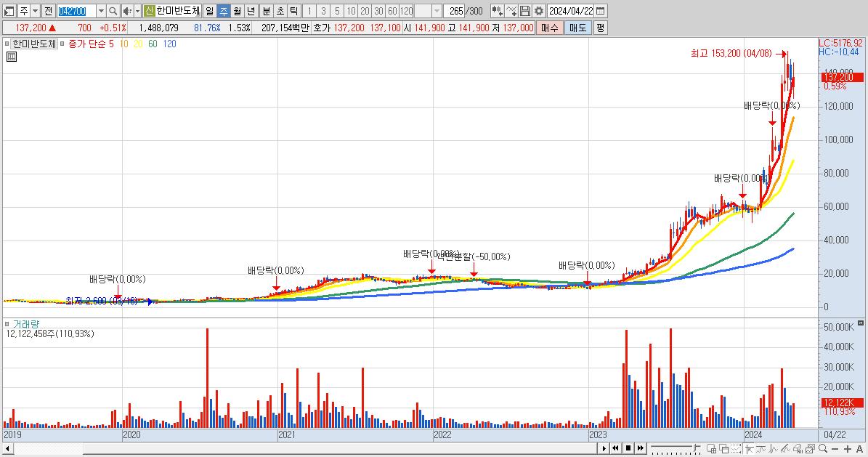Viewport: 868px width, 457px height.
Task: Click moving average 120 legend label
Action: click(x=169, y=44)
